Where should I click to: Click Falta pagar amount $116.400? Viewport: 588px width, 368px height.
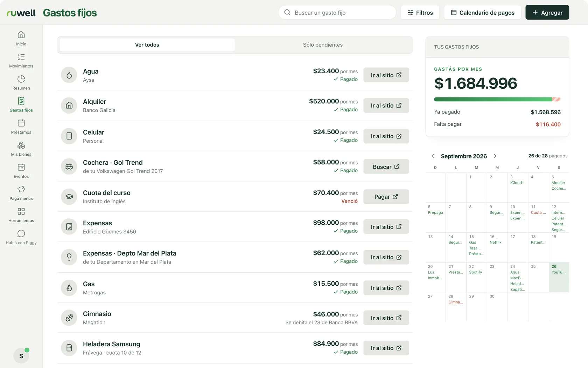548,124
